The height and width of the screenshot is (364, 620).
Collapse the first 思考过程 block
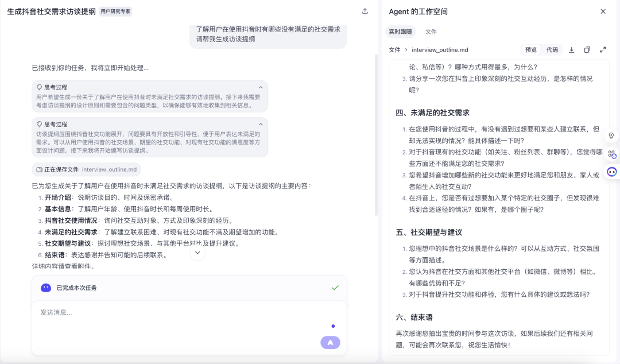point(261,87)
